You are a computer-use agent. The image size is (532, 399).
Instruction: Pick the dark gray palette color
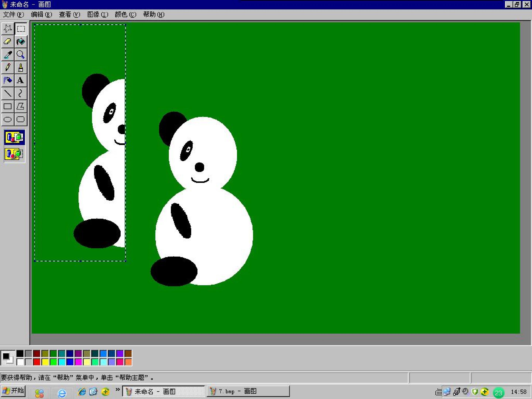(x=28, y=354)
